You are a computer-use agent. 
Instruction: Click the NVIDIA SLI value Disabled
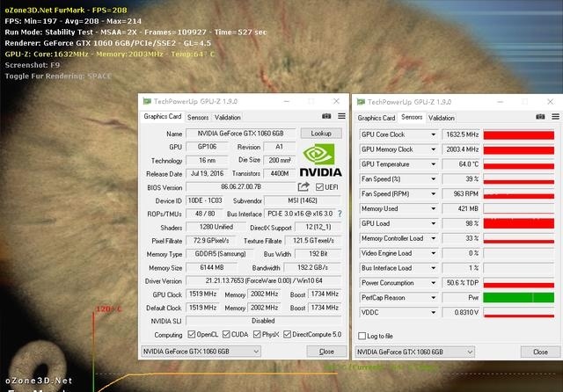264,321
